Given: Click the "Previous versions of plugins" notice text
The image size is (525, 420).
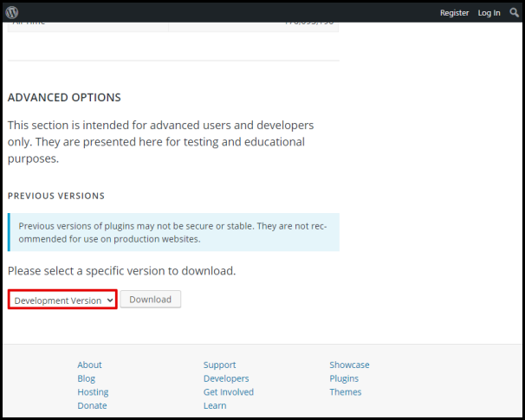Looking at the screenshot, I should click(172, 232).
